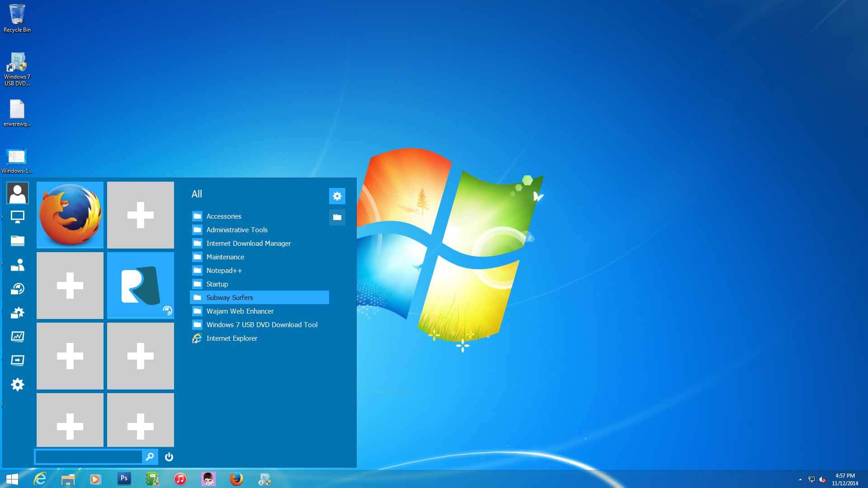Expand the Administrative Tools folder
The height and width of the screenshot is (488, 868).
coord(259,230)
